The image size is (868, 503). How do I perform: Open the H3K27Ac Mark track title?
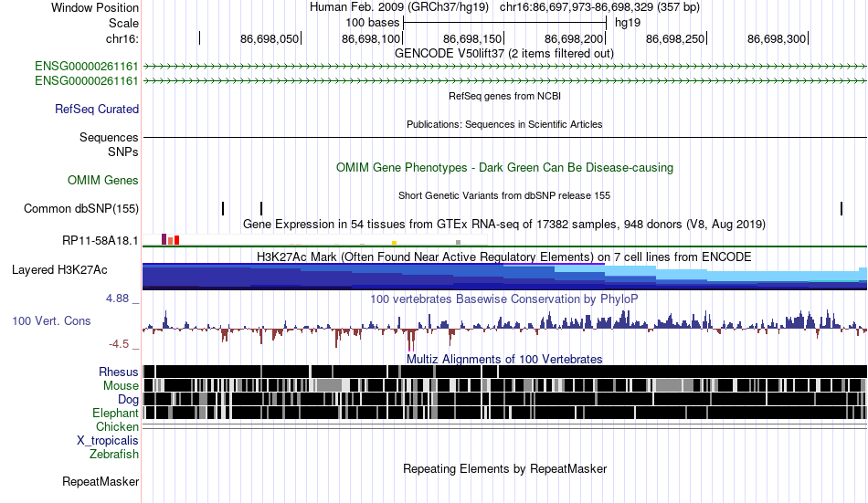coord(504,257)
